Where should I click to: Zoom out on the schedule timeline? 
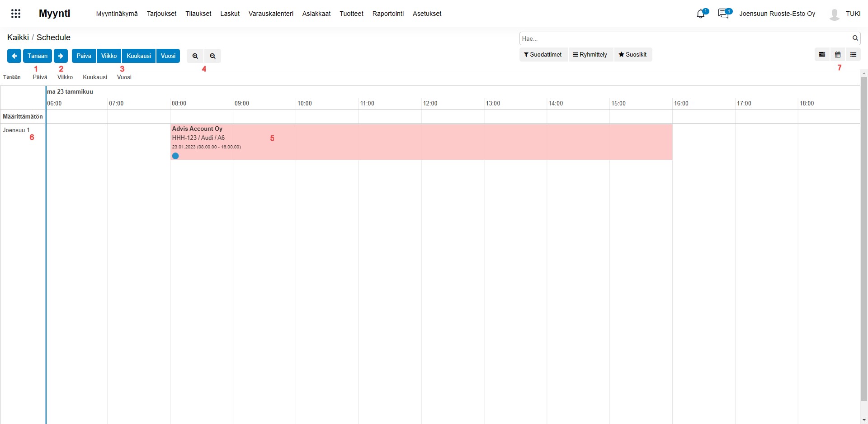click(212, 56)
